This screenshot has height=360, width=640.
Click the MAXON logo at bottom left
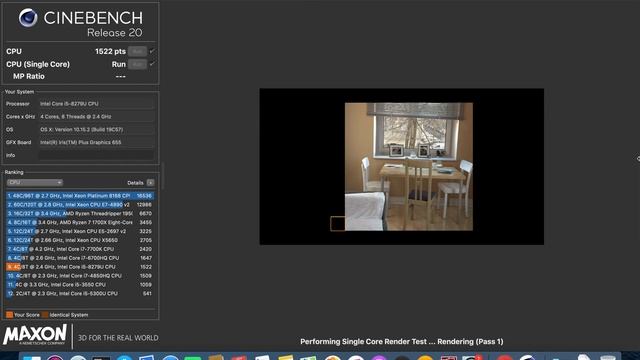click(x=35, y=335)
